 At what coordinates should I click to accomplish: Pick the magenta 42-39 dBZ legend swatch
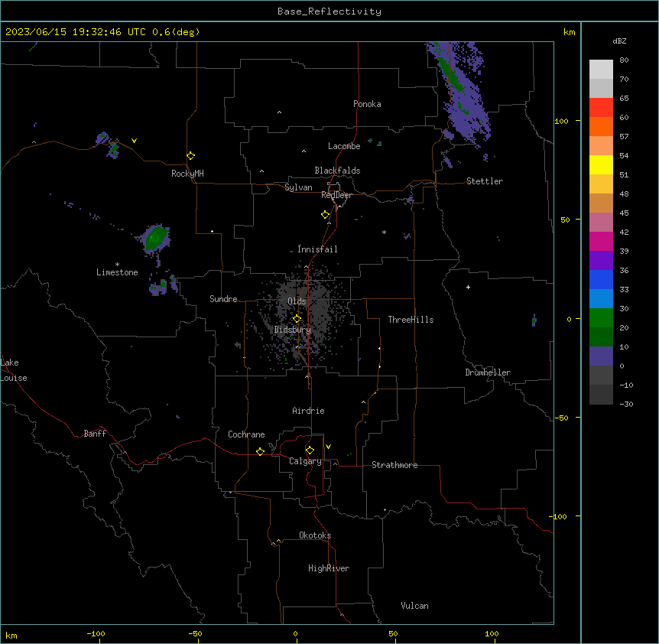coord(601,241)
